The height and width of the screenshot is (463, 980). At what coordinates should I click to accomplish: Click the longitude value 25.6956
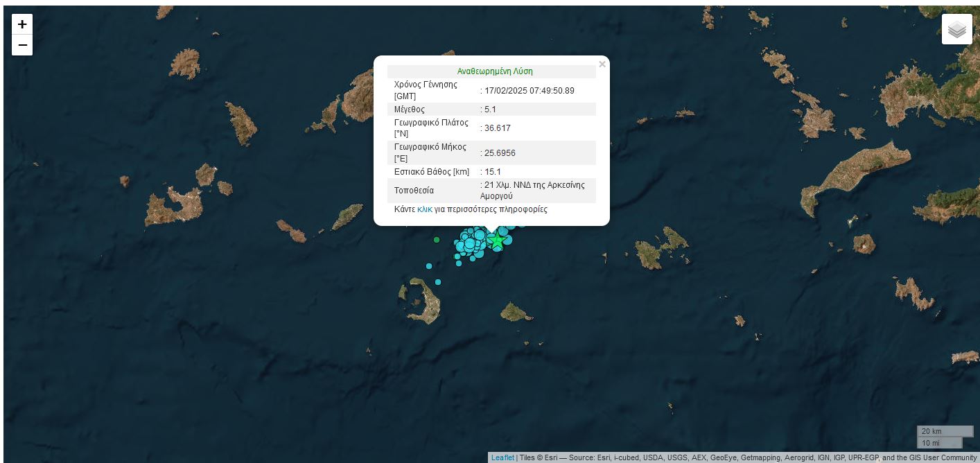[x=500, y=153]
